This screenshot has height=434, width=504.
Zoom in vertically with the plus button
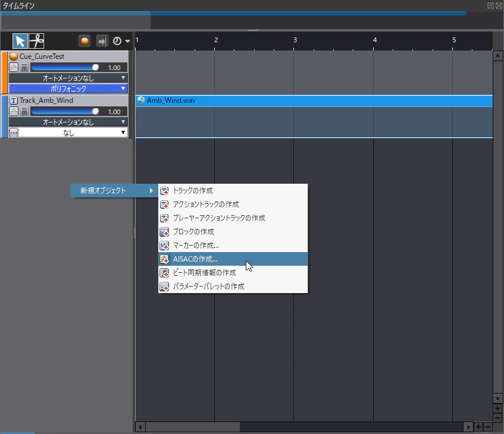tap(497, 408)
